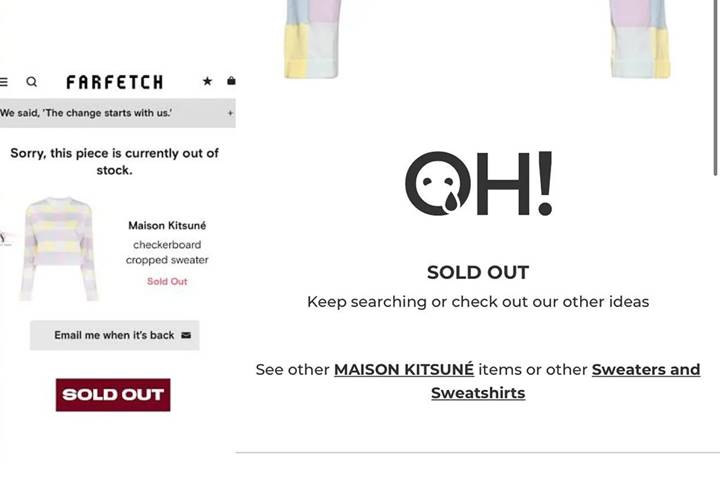Viewport: 720px width, 484px height.
Task: Click the right sweater sleeve image
Action: pos(640,39)
